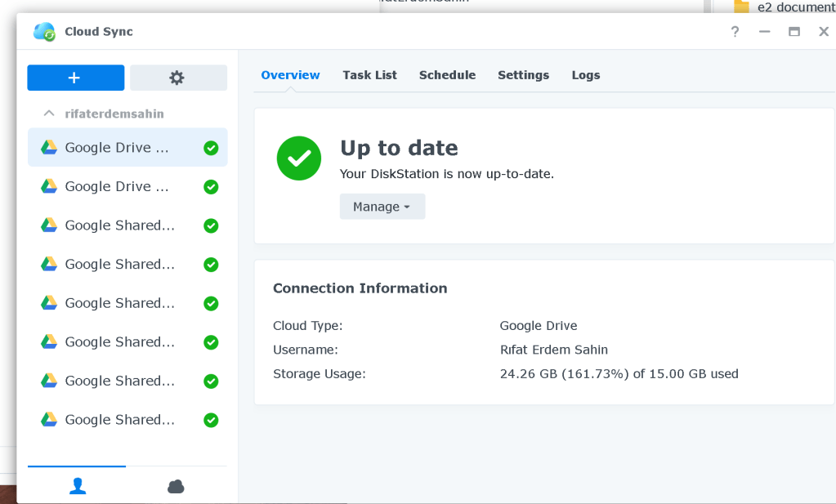
Task: Click the blue plus button to add connection
Action: pos(76,78)
